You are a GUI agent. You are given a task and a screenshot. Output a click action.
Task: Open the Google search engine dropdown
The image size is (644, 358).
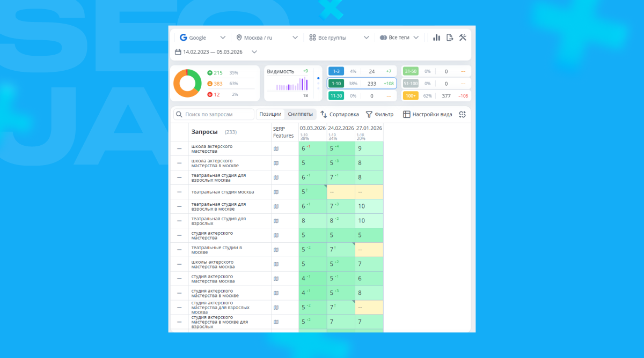[x=203, y=38]
